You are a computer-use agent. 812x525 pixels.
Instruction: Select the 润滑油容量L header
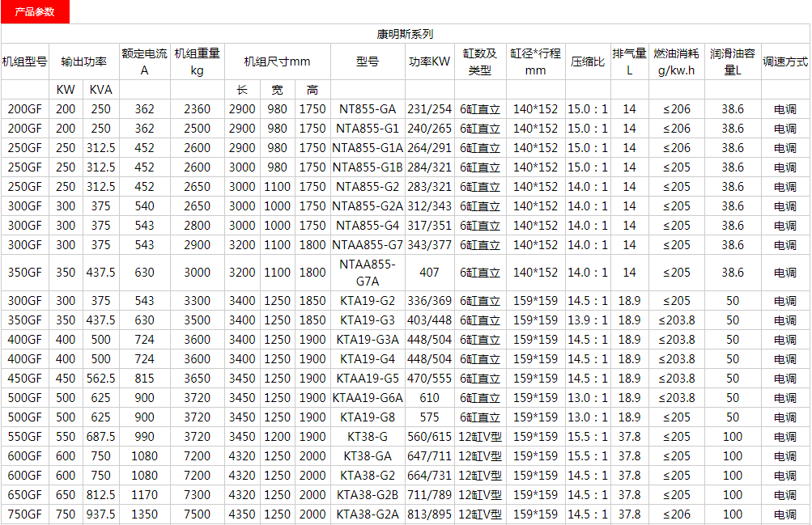[733, 61]
